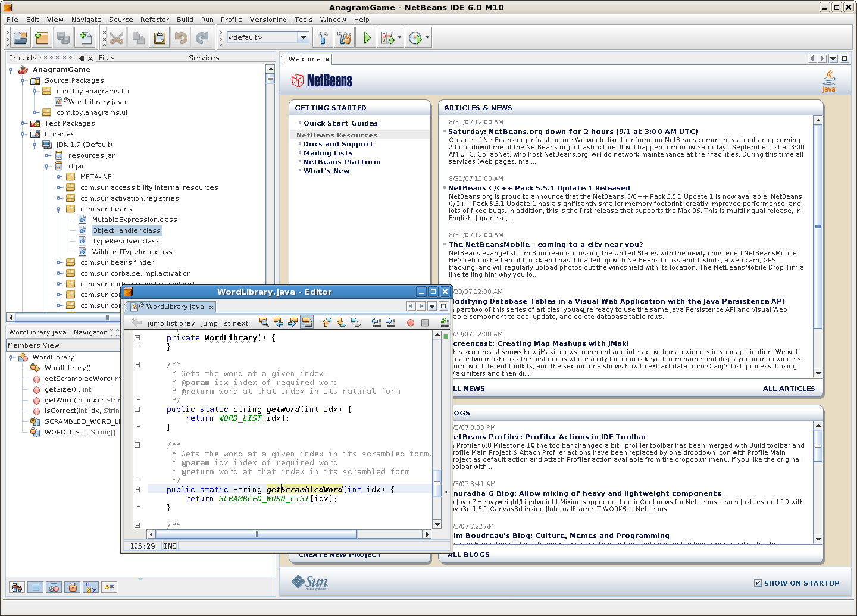Click the Build Main Project hammer icon
857x616 pixels.
coord(323,38)
